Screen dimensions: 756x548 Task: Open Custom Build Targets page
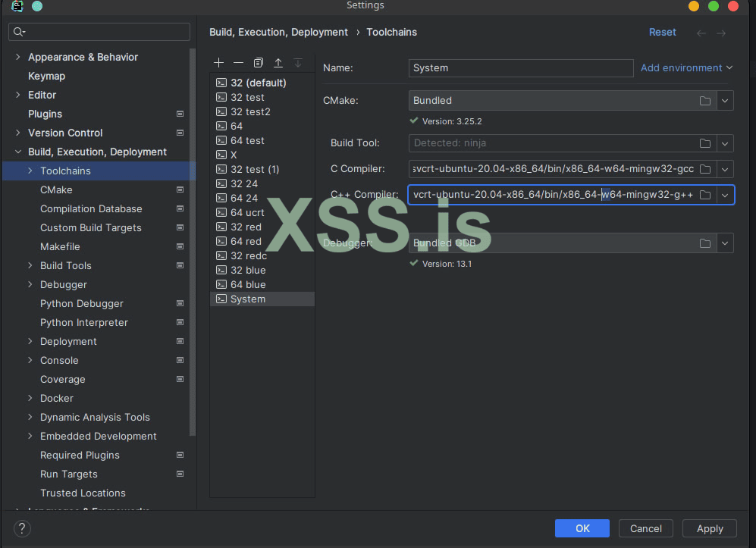91,227
